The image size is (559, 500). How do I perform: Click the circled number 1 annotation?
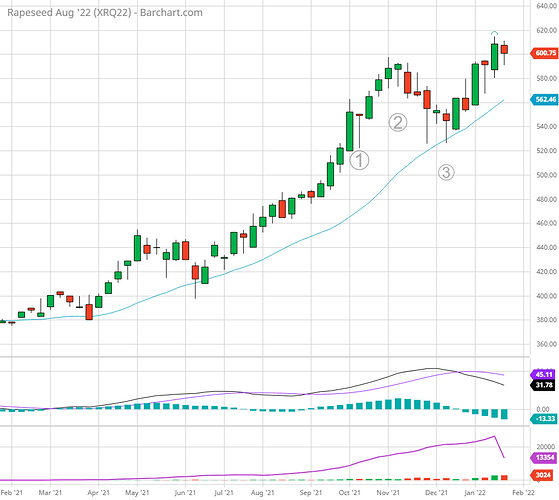[359, 160]
